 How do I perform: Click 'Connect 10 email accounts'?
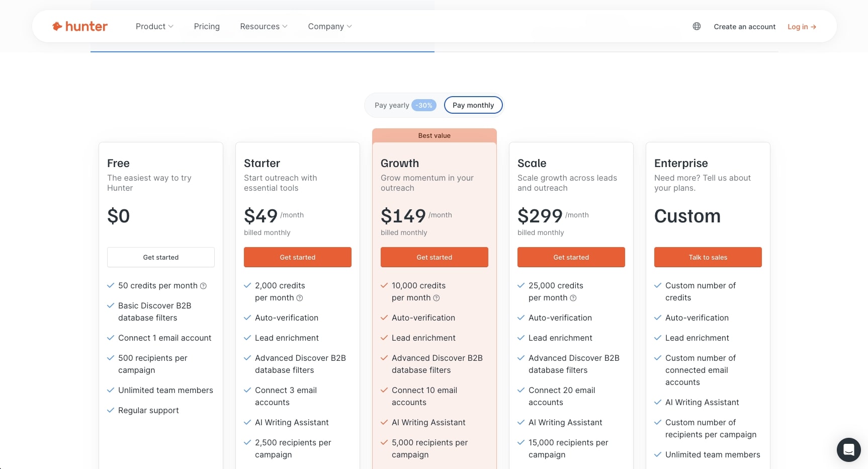coord(424,396)
